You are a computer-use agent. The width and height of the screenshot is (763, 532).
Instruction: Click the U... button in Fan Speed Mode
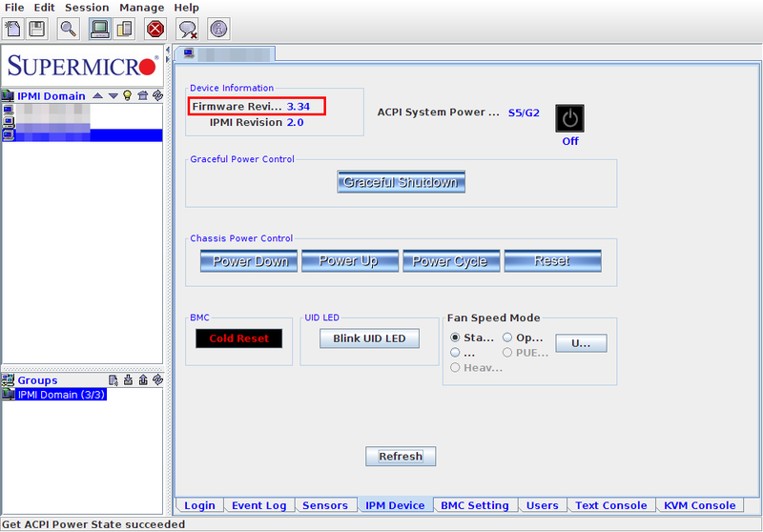[581, 343]
